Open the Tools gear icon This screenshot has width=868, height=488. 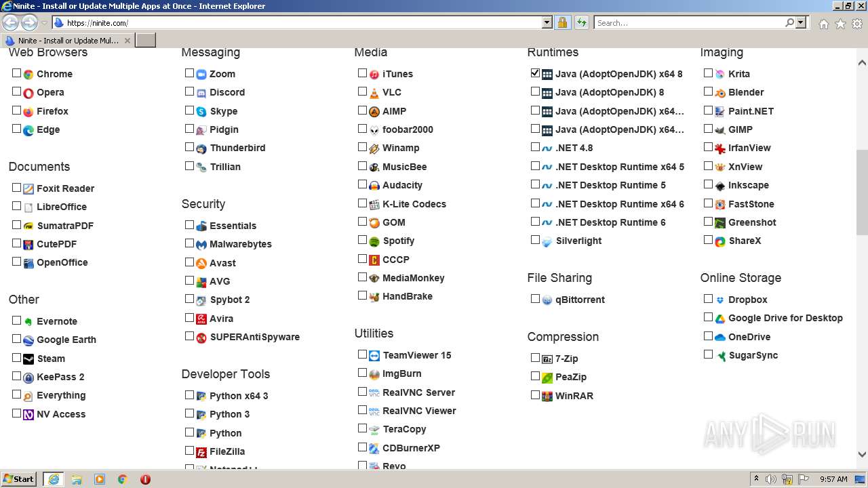pos(857,24)
